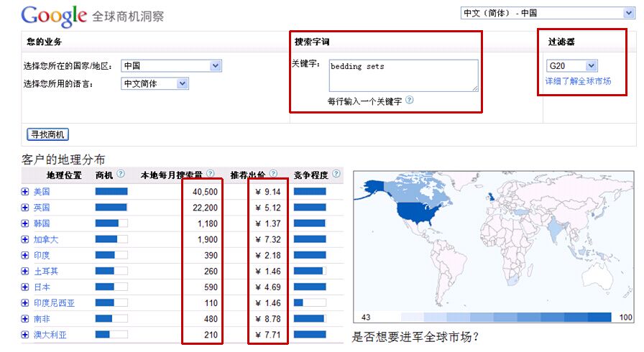This screenshot has width=644, height=352.
Task: Open the G20 filter dropdown
Action: click(571, 65)
